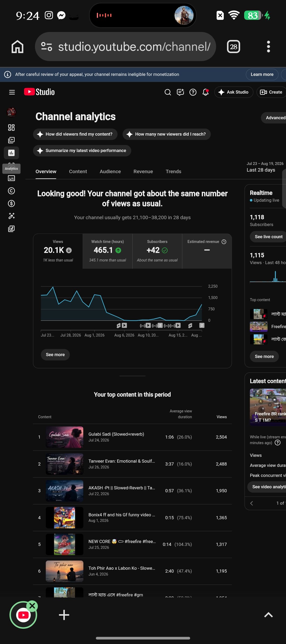Click the Ask Studio button
286x644 pixels.
pyautogui.click(x=234, y=92)
